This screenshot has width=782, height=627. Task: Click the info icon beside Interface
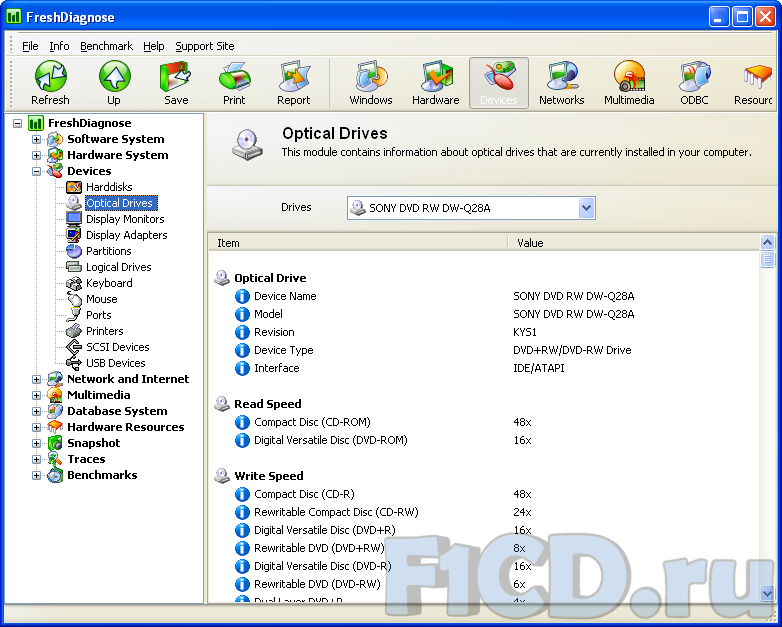pyautogui.click(x=242, y=368)
